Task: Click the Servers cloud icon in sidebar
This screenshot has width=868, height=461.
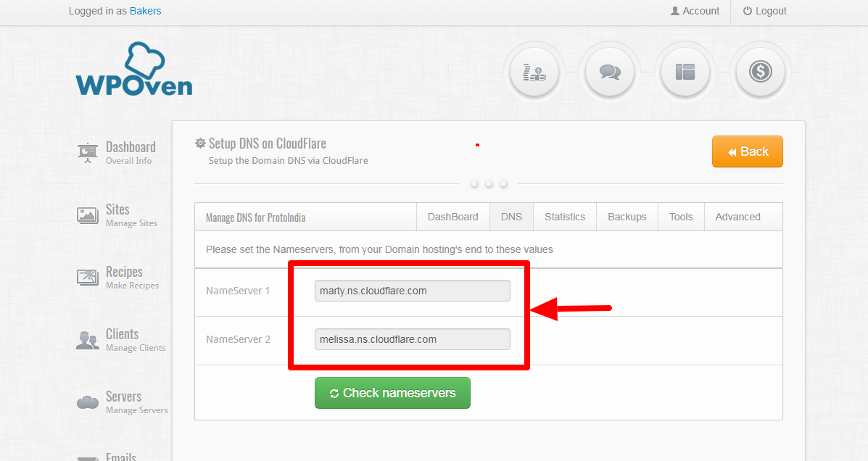Action: (x=88, y=402)
